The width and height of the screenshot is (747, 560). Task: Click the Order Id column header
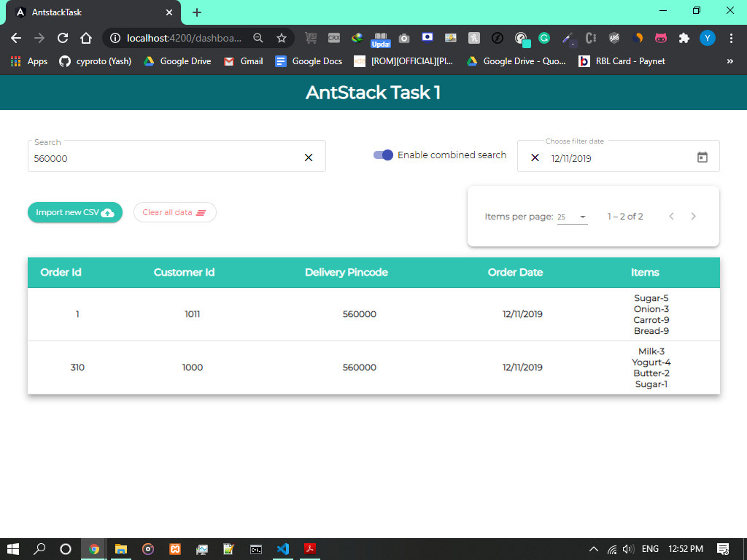point(61,273)
